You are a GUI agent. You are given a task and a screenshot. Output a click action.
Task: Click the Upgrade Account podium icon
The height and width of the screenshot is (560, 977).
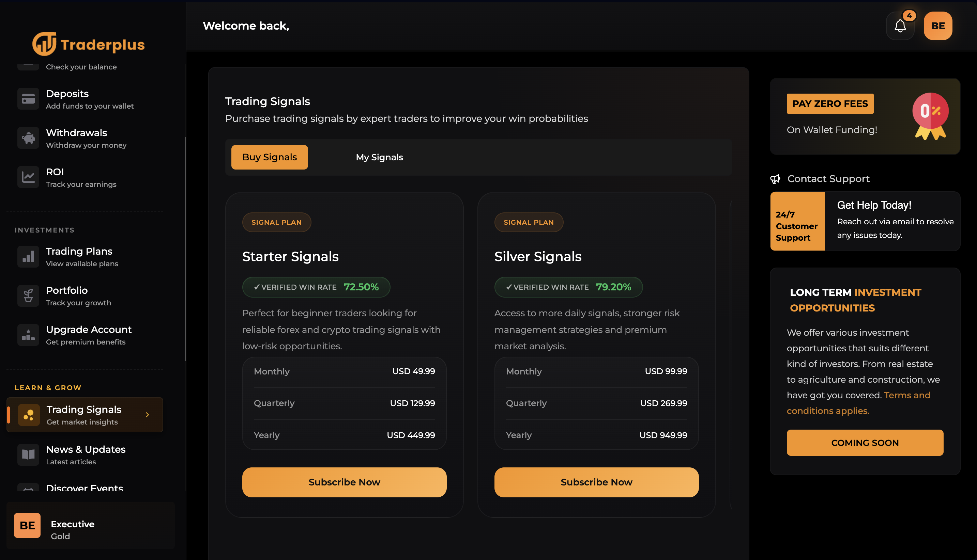28,335
